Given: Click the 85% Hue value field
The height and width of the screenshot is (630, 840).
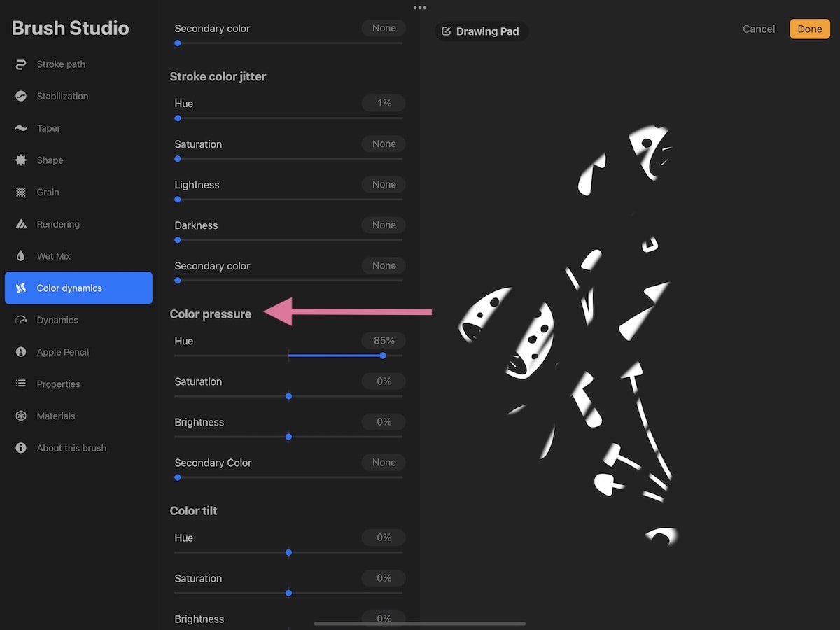Looking at the screenshot, I should 384,341.
